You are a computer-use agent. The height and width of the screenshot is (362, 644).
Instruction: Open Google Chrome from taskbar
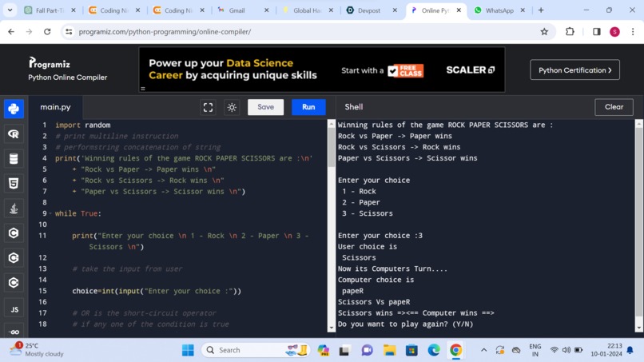tap(455, 350)
